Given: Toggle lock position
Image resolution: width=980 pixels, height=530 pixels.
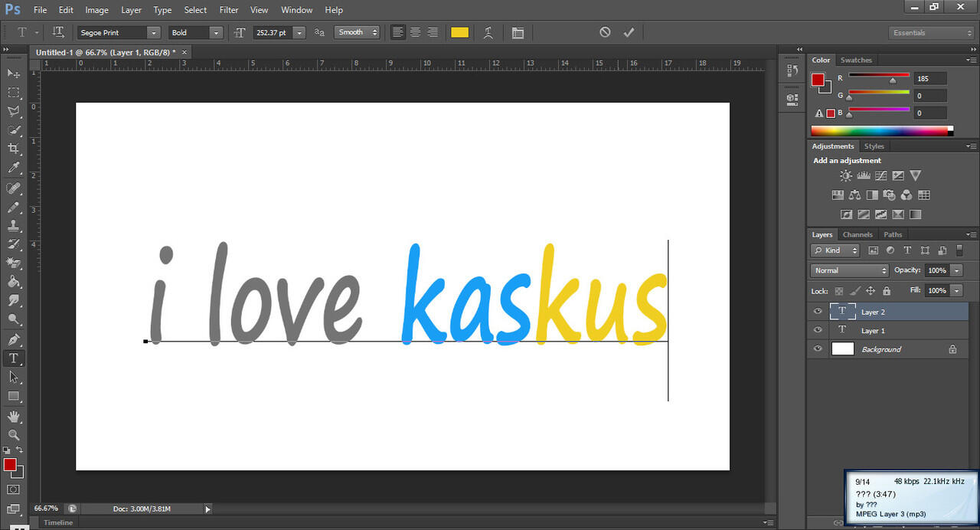Looking at the screenshot, I should (871, 291).
